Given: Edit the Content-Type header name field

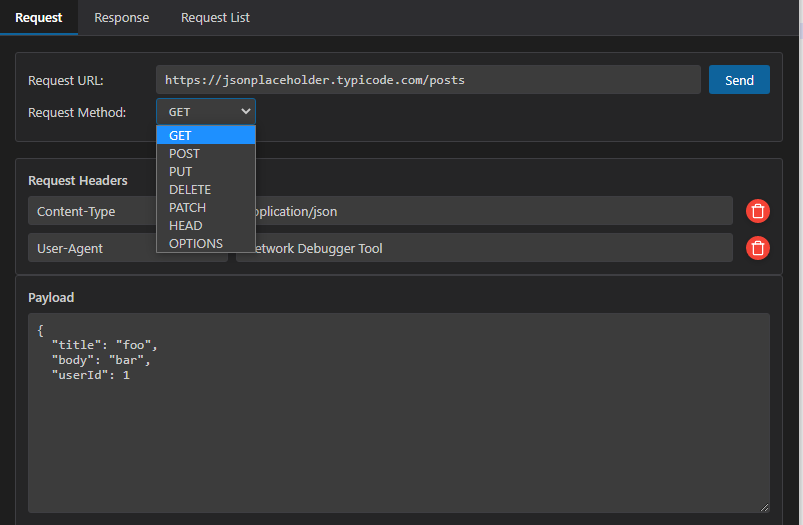Looking at the screenshot, I should point(92,211).
